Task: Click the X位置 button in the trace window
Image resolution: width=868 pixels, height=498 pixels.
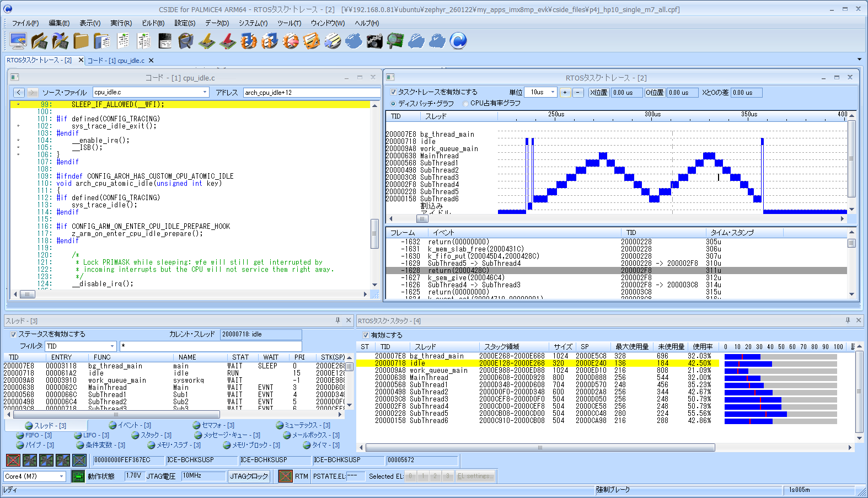Action: 598,93
